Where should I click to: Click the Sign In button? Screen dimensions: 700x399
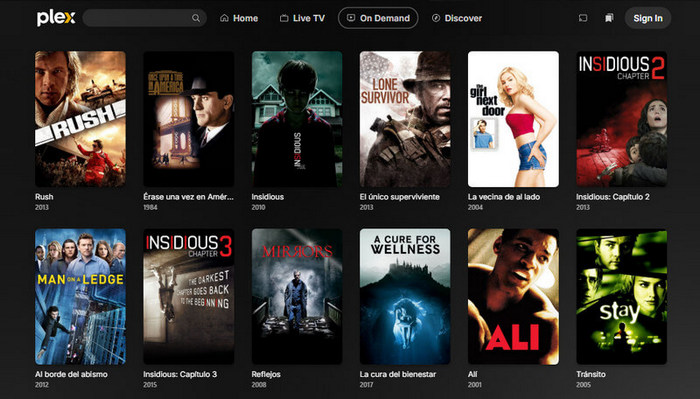tap(648, 18)
